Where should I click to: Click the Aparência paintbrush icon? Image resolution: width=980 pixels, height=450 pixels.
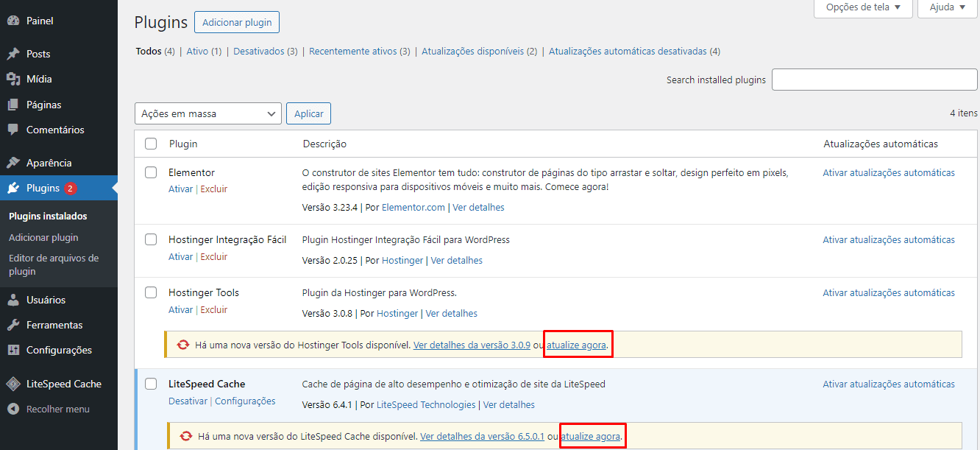(13, 163)
